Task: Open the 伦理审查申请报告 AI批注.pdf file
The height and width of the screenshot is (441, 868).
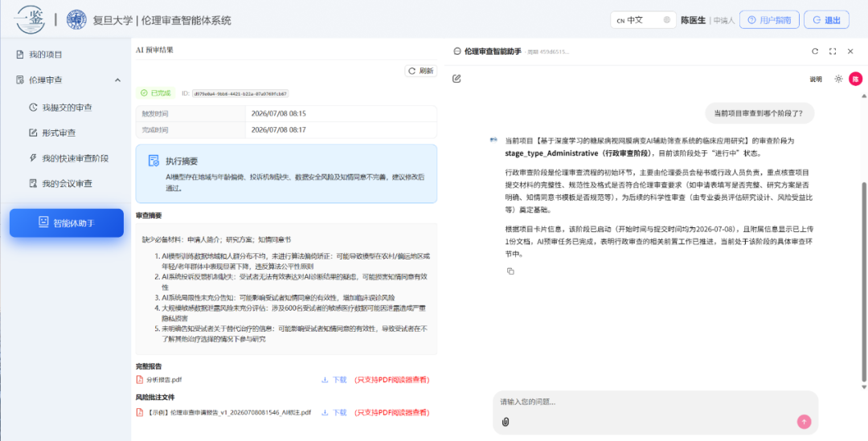Action: 228,412
